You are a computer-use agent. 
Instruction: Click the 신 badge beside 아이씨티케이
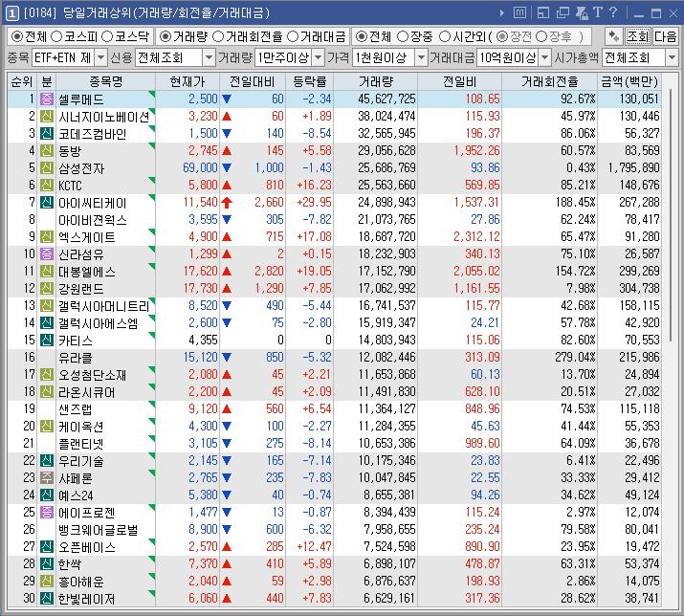(x=47, y=203)
